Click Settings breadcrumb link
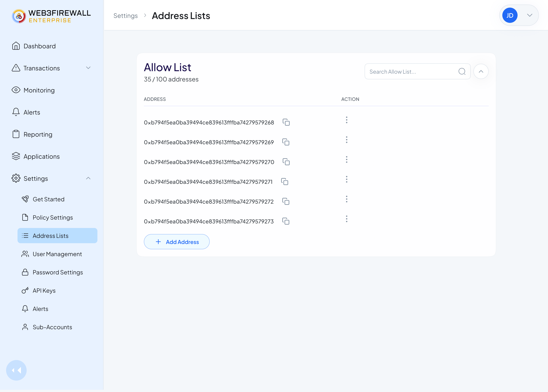 (x=125, y=16)
